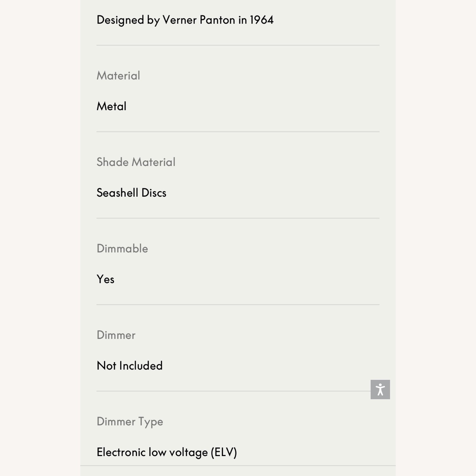Click the Dimmer spec label
Image resolution: width=476 pixels, height=476 pixels.
(x=116, y=335)
